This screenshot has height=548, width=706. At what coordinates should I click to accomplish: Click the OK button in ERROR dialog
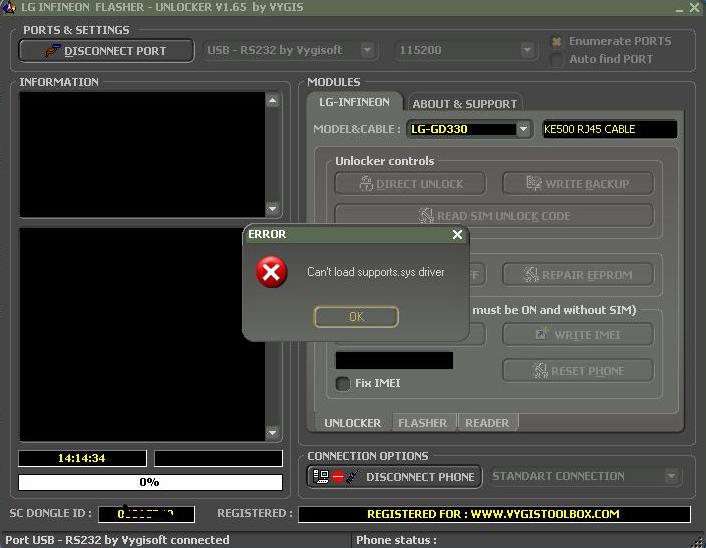pyautogui.click(x=356, y=317)
